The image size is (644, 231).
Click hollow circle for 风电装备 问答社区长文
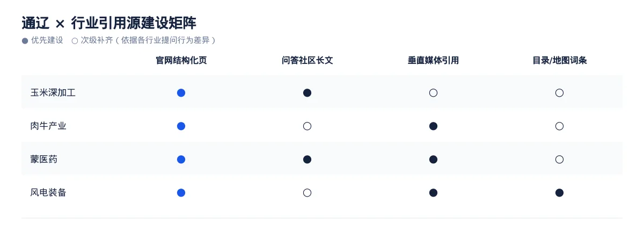307,193
